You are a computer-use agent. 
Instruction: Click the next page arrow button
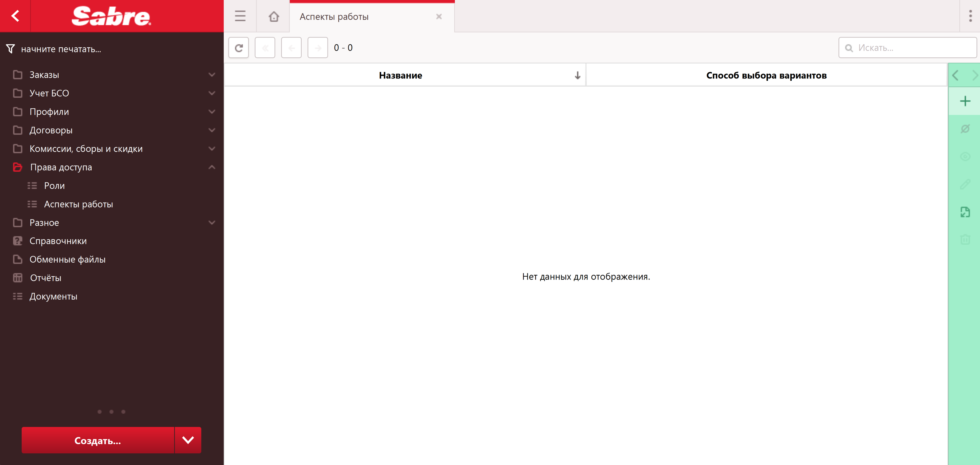[x=318, y=48]
